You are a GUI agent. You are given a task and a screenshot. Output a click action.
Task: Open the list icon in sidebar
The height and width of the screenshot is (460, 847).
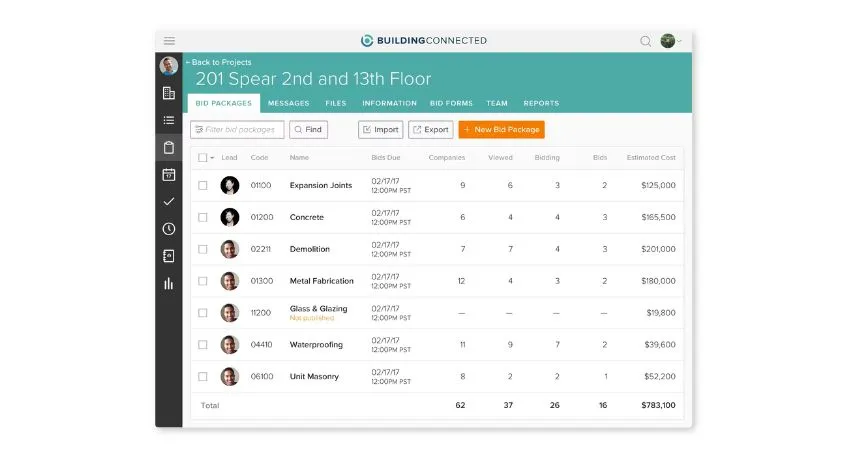point(169,120)
